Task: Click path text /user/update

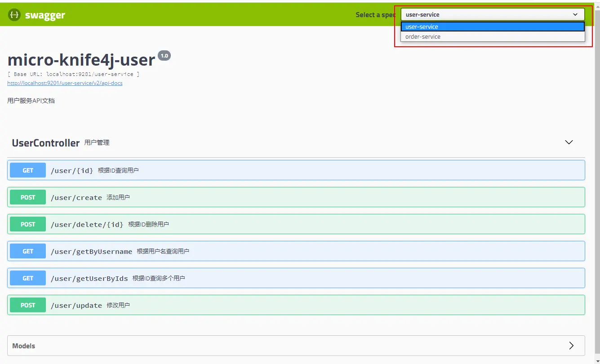Action: (x=76, y=306)
